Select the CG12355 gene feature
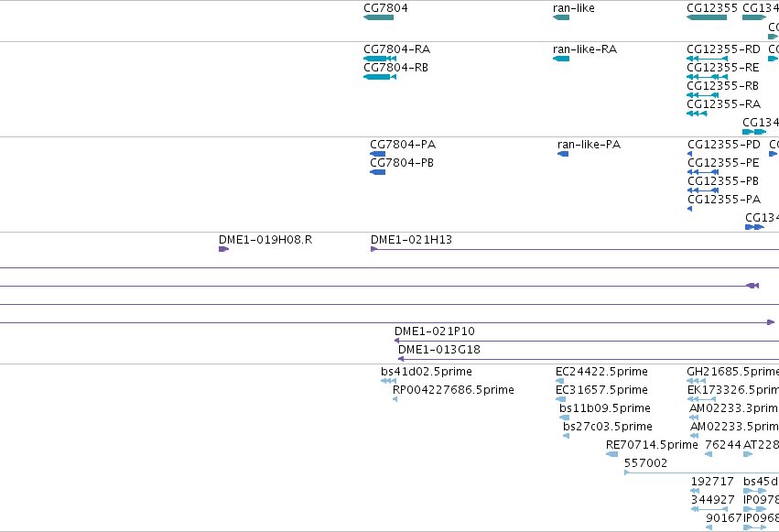The height and width of the screenshot is (532, 779). point(707,17)
